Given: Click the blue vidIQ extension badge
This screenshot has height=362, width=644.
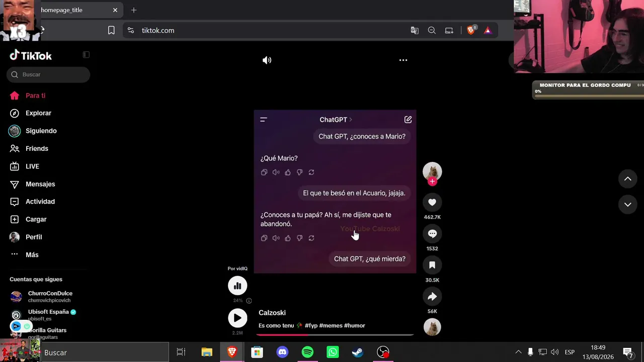Looking at the screenshot, I should click(x=17, y=326).
